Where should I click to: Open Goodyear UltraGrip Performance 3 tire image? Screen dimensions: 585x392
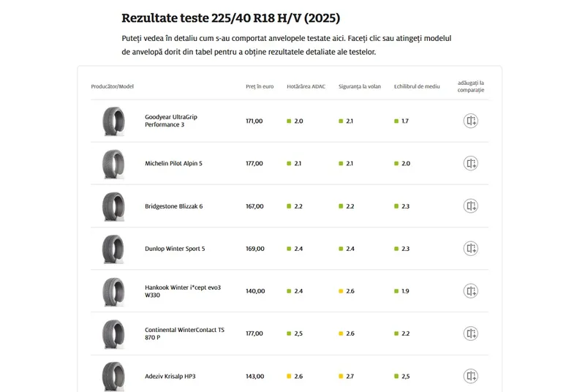tap(113, 121)
